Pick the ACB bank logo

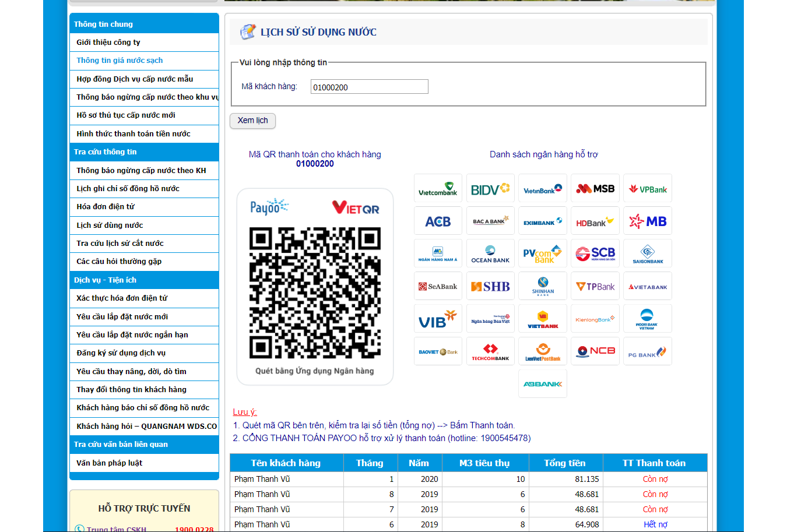tap(438, 221)
